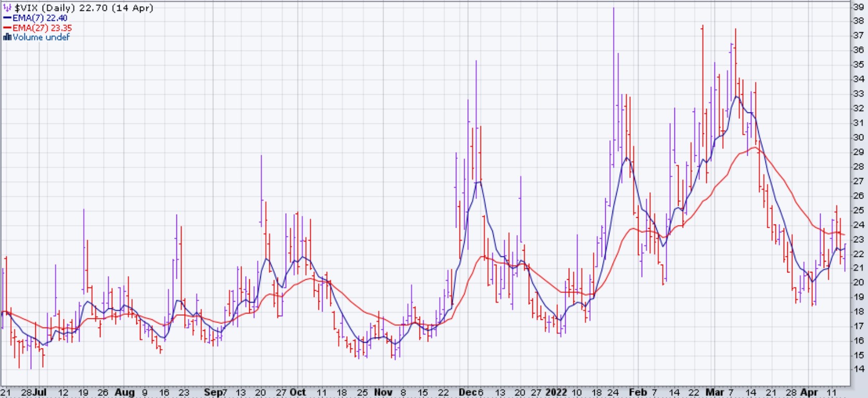The image size is (868, 398).
Task: Click the "Oct" month label on the date axis
Action: coord(298,392)
